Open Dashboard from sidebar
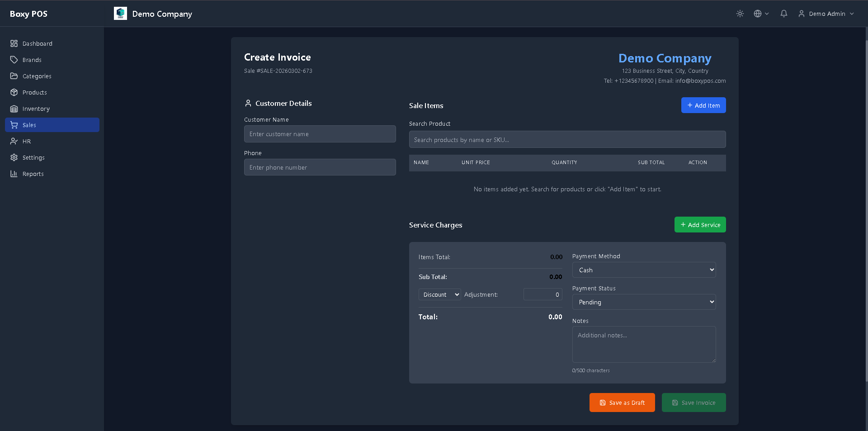This screenshot has width=868, height=431. pyautogui.click(x=52, y=43)
